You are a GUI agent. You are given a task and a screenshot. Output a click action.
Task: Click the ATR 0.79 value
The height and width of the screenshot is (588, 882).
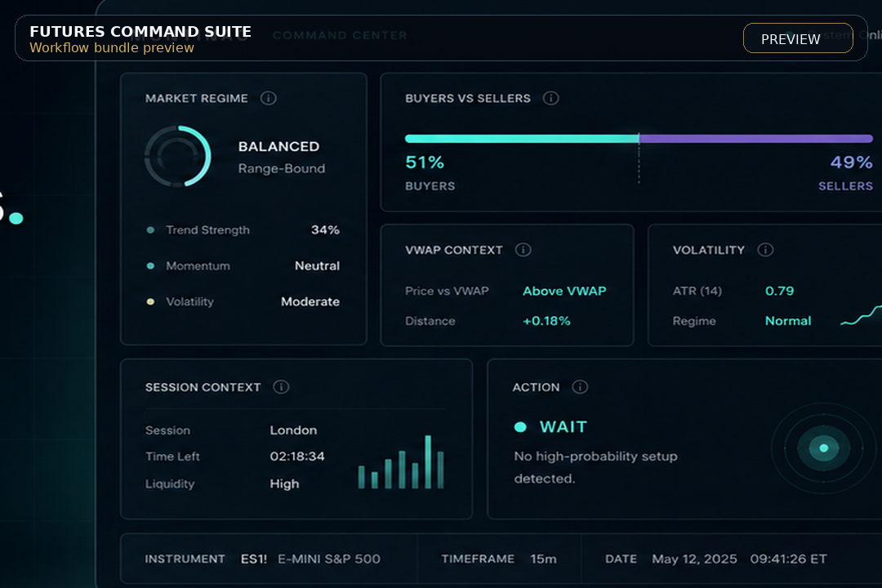(780, 292)
